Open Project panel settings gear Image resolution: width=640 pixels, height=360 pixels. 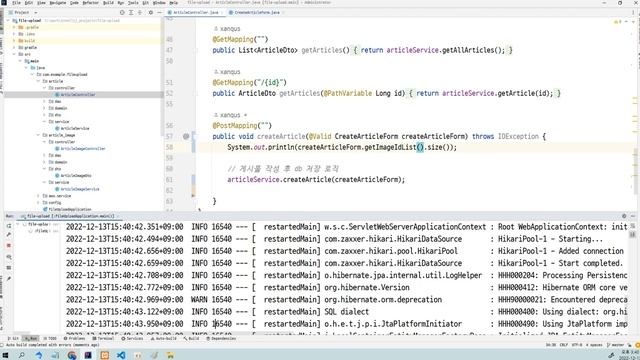(x=151, y=13)
